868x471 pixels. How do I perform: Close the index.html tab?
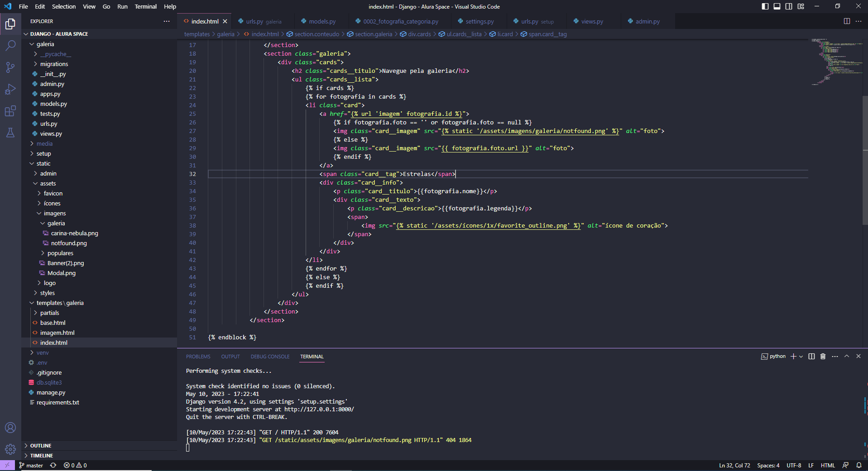tap(225, 21)
